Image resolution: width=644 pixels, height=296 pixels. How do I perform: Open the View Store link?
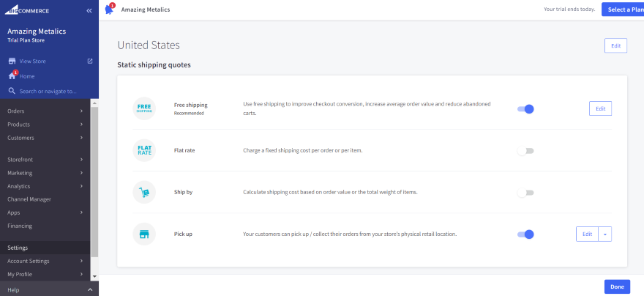point(32,62)
